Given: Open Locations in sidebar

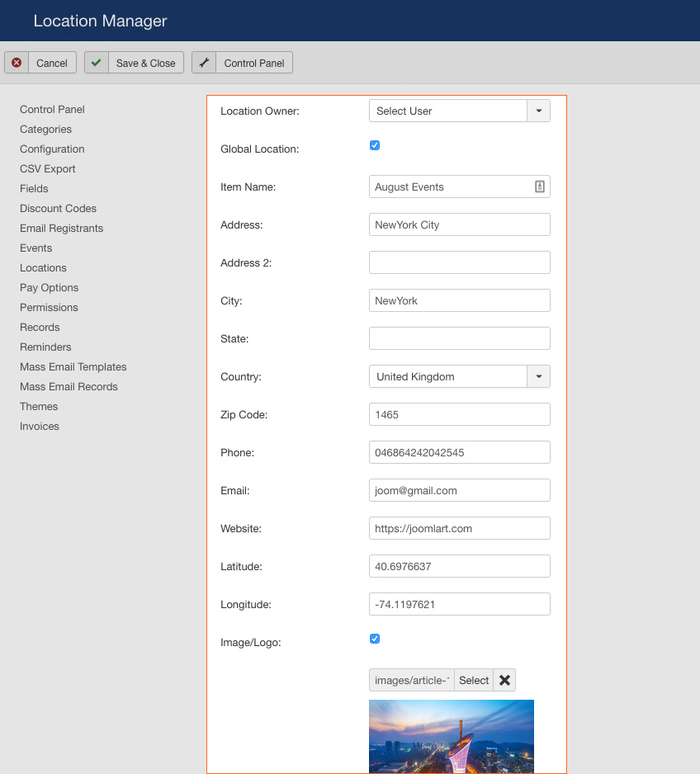Looking at the screenshot, I should coord(44,267).
